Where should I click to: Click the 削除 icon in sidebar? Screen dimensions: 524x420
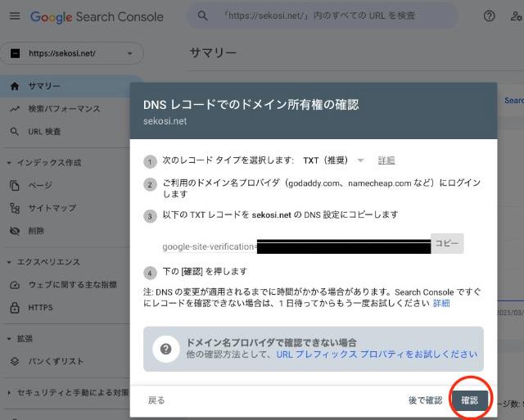pos(14,231)
